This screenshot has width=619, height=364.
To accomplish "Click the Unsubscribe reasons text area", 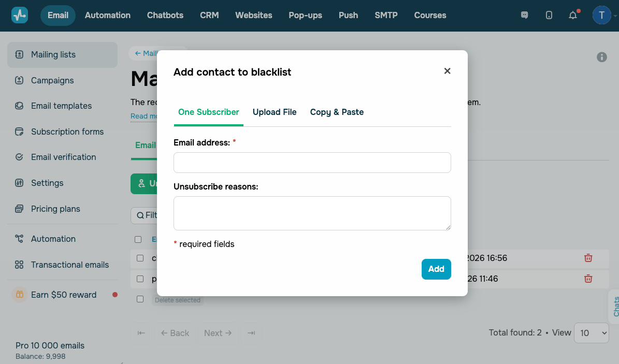I will coord(312,213).
